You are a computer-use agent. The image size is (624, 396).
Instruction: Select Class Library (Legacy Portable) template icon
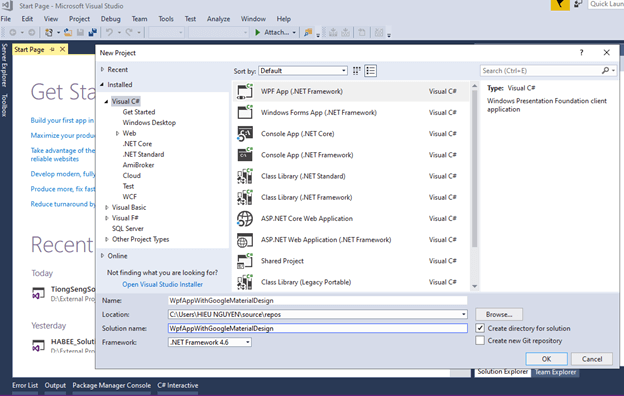pos(245,282)
